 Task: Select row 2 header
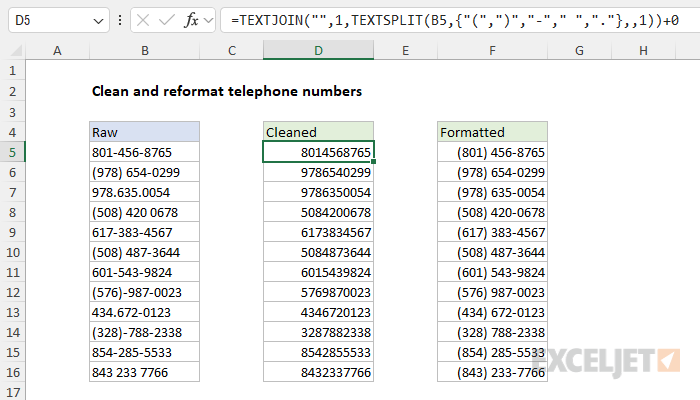coord(12,92)
